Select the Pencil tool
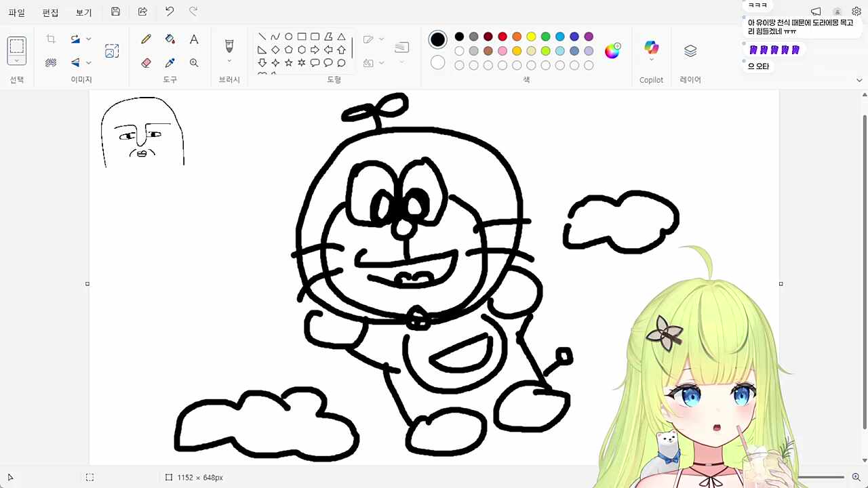Screen dimensions: 868x488 coord(146,39)
